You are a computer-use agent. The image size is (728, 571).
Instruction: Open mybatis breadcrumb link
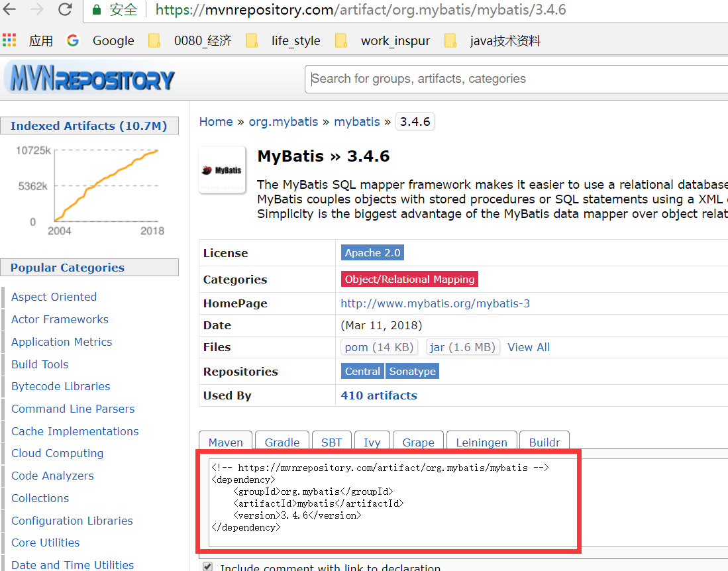(x=357, y=122)
